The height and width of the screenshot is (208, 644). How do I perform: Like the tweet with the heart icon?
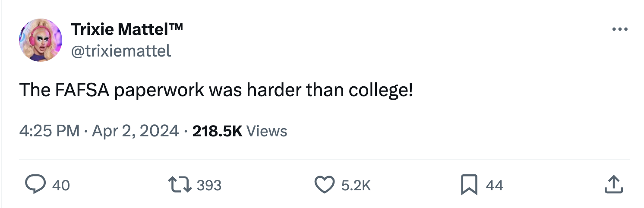pos(325,185)
